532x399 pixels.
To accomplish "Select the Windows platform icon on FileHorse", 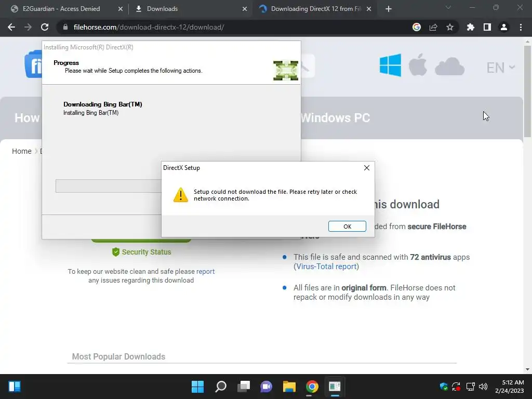I will tap(390, 65).
